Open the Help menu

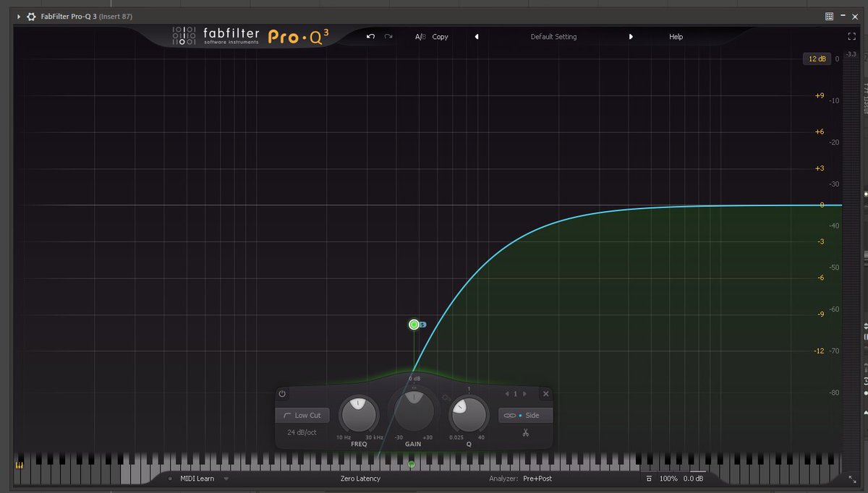tap(676, 37)
